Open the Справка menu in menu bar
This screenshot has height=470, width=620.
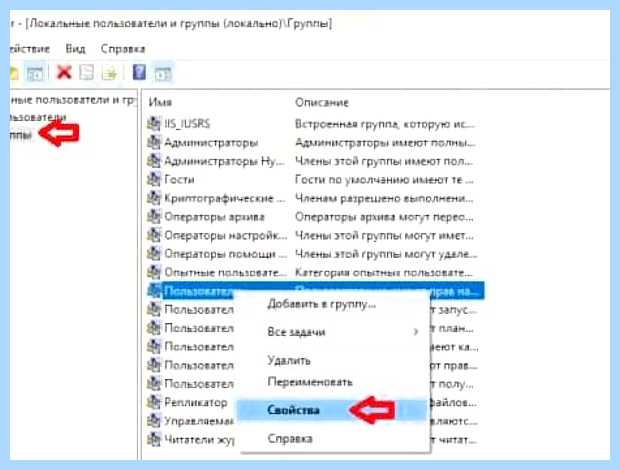coord(123,49)
